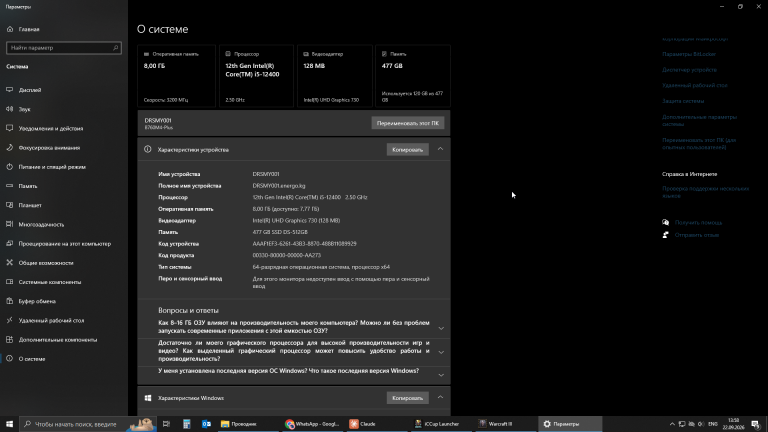This screenshot has height=432, width=768.
Task: Open notification center in tray
Action: pos(756,424)
